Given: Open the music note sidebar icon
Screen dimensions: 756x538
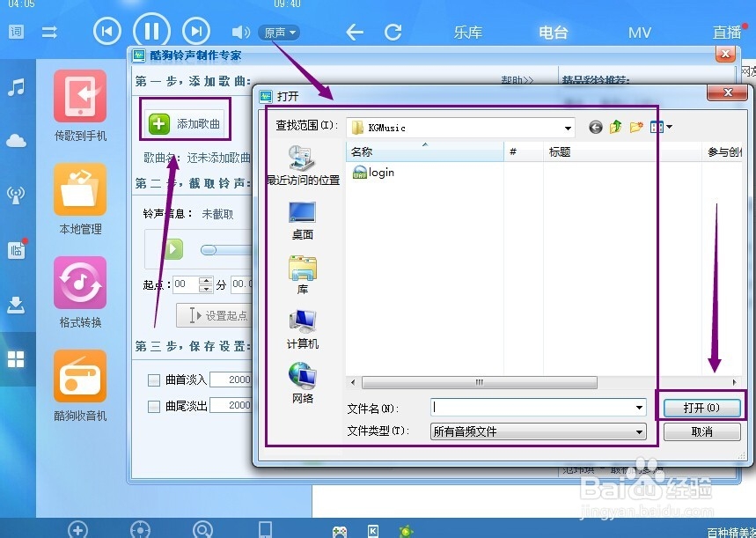Looking at the screenshot, I should pos(16,87).
